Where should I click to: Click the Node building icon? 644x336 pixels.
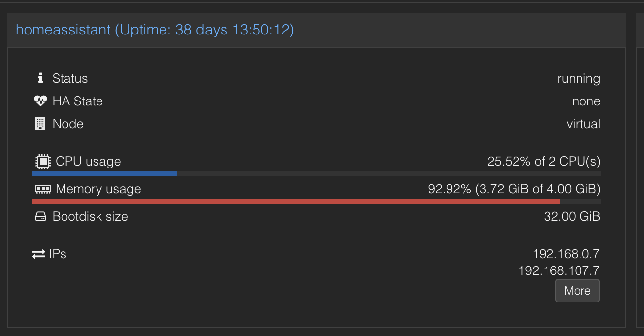tap(40, 124)
